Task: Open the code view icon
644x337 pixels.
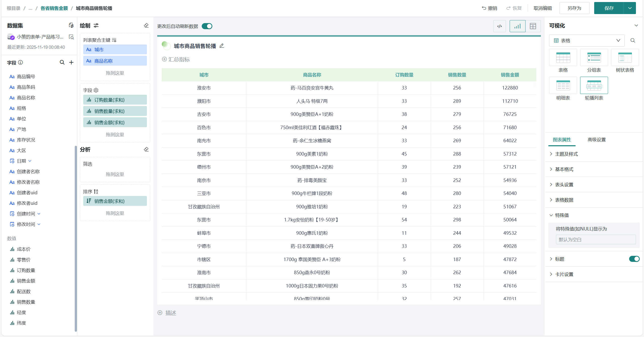Action: click(500, 26)
